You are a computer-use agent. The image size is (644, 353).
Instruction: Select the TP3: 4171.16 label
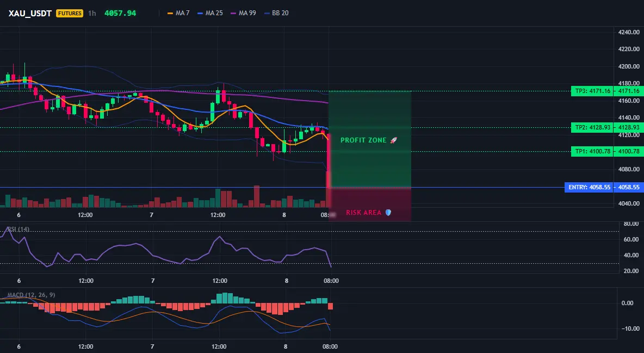pos(592,91)
